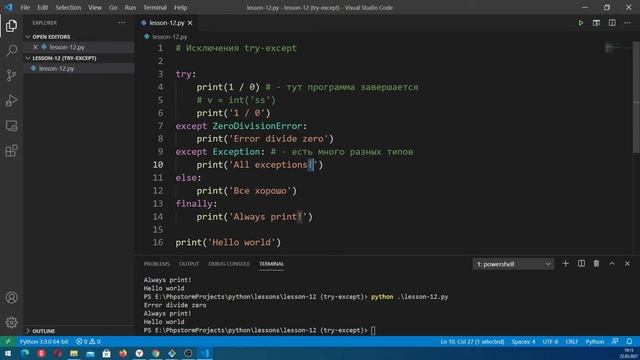Open the Remote Explorer view
The width and height of the screenshot is (640, 360).
coord(11,126)
